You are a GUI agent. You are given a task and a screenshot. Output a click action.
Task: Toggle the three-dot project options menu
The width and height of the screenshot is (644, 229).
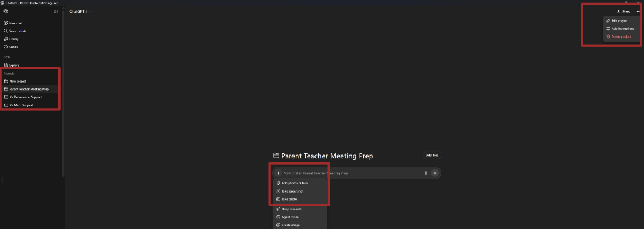pyautogui.click(x=638, y=11)
